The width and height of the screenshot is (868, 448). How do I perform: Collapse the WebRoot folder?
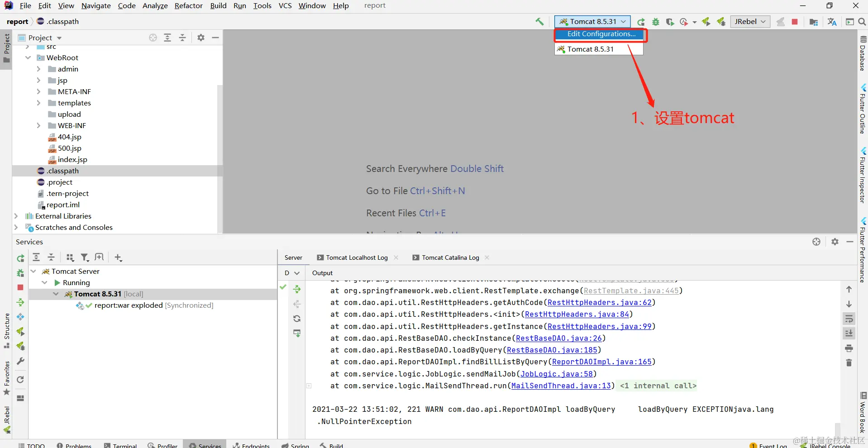point(28,57)
